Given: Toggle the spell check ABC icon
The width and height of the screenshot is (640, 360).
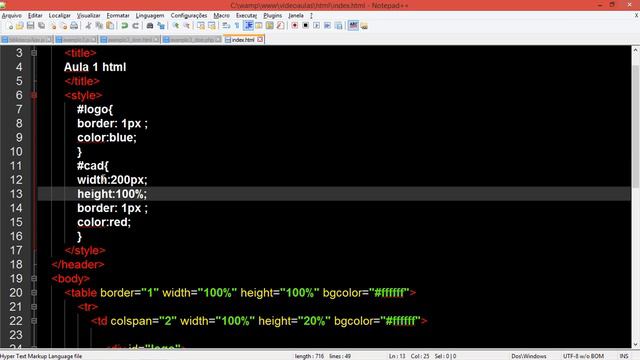Looking at the screenshot, I should (x=353, y=26).
